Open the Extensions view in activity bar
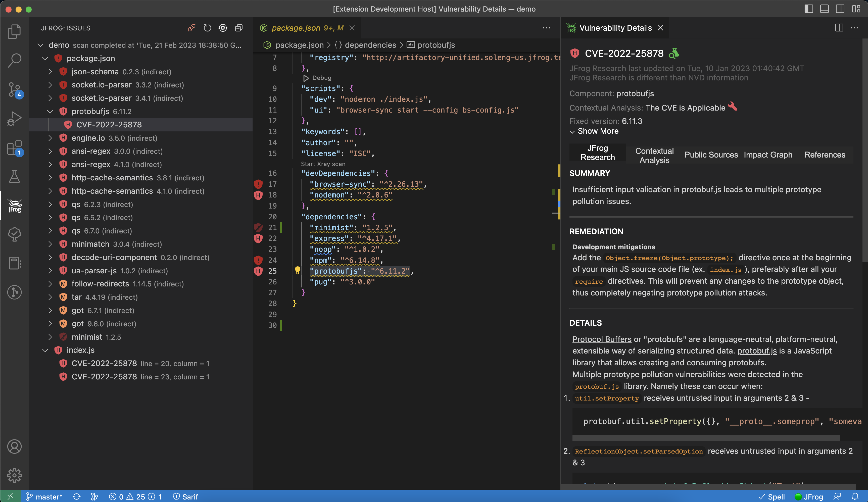Image resolution: width=868 pixels, height=502 pixels. point(15,148)
